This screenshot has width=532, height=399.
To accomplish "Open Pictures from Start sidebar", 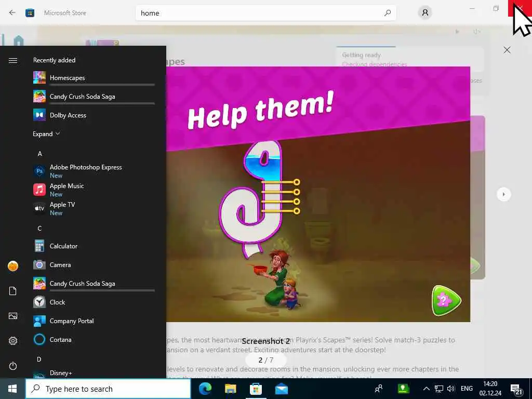I will coord(13,316).
